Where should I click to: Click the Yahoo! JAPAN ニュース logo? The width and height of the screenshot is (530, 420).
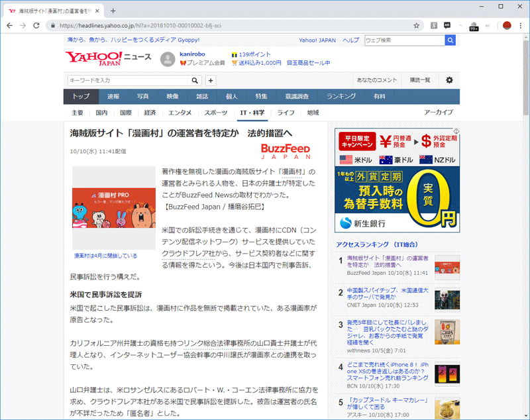[x=109, y=58]
